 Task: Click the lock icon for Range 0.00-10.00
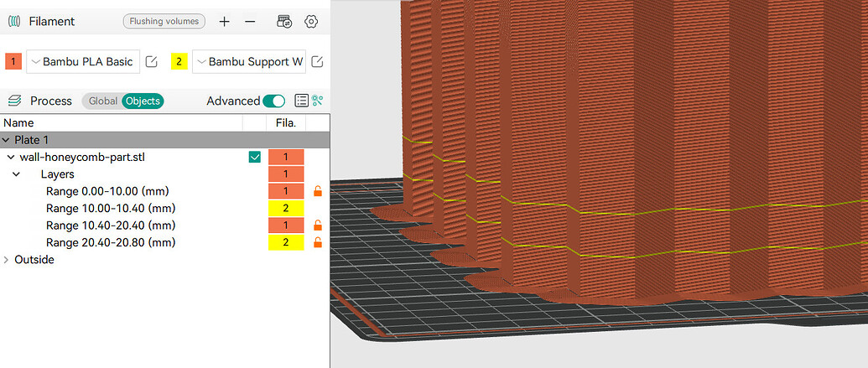click(x=318, y=191)
